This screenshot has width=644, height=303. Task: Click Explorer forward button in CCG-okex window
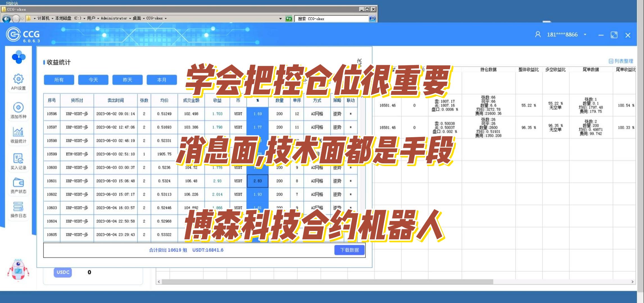[16, 19]
